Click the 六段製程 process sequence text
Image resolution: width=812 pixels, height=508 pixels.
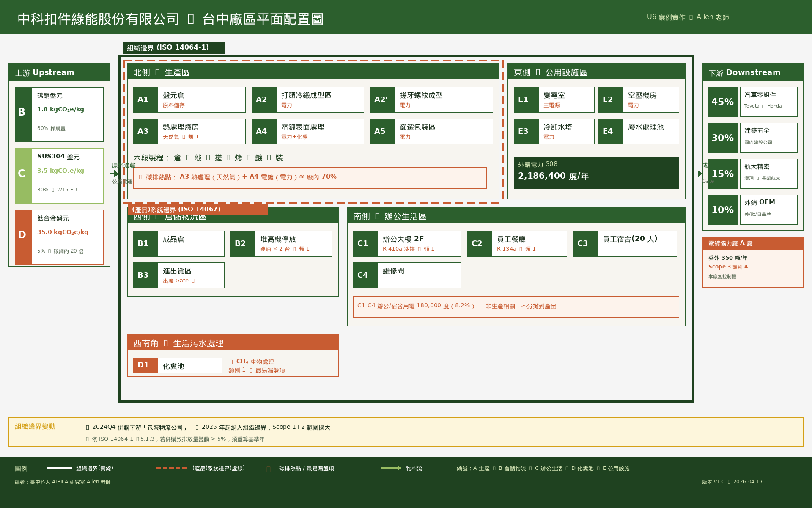click(208, 158)
